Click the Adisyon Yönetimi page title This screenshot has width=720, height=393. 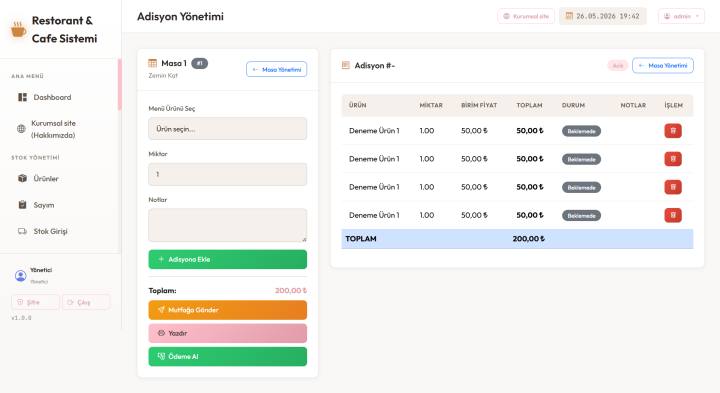180,17
